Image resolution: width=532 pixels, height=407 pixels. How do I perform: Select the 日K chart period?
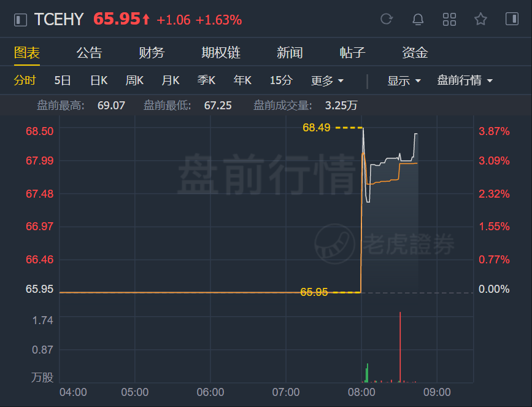coord(99,80)
